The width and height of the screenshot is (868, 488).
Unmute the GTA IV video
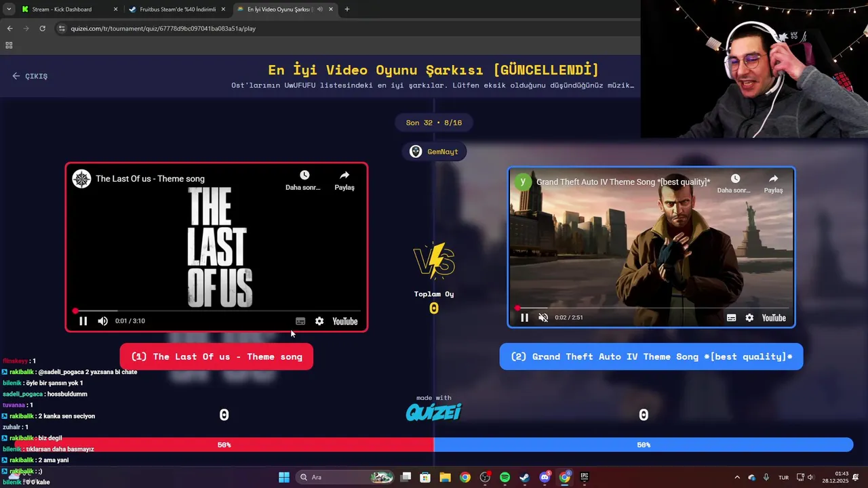click(543, 318)
